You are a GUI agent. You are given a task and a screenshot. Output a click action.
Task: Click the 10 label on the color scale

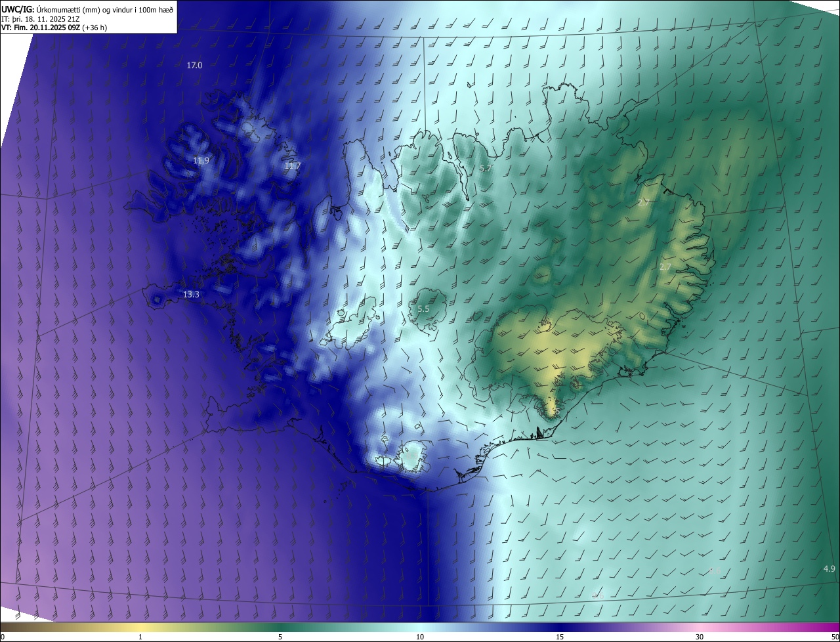(x=420, y=637)
